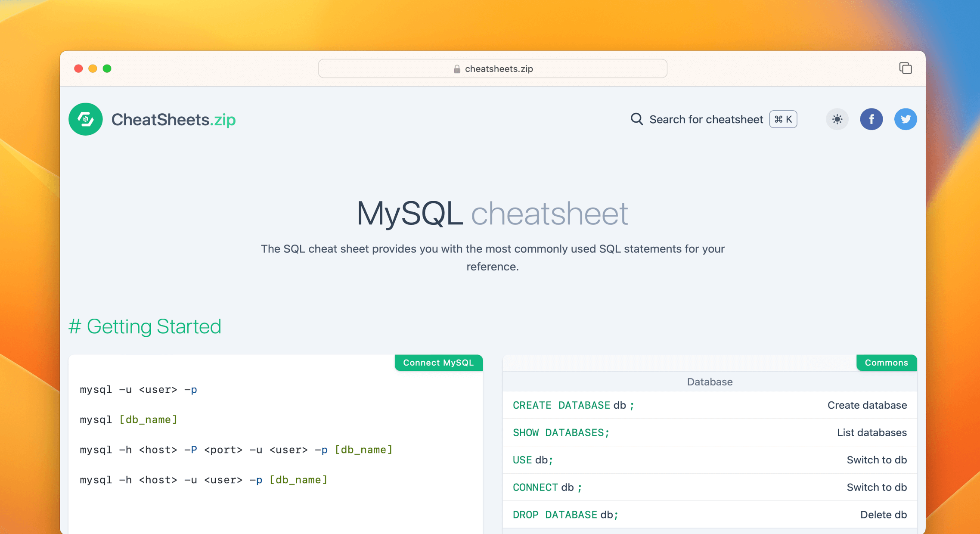Click the ⌘ K shortcut badge
Screen dimensions: 980x534
(783, 119)
